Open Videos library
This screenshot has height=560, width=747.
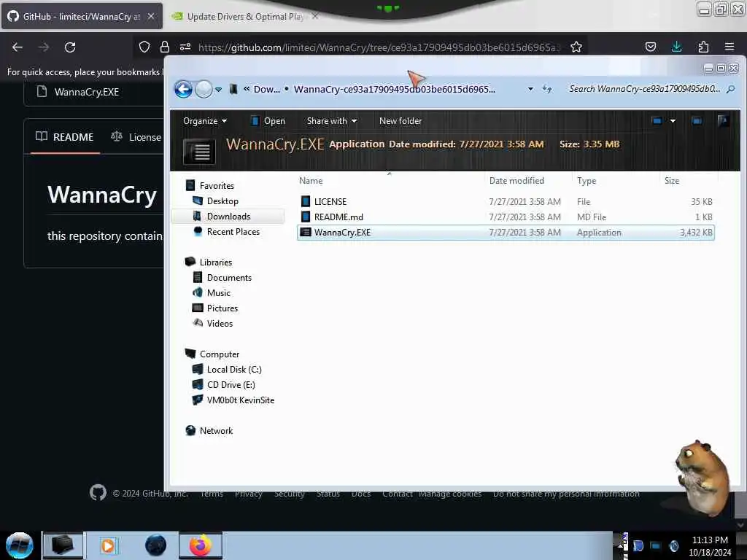[x=220, y=323]
